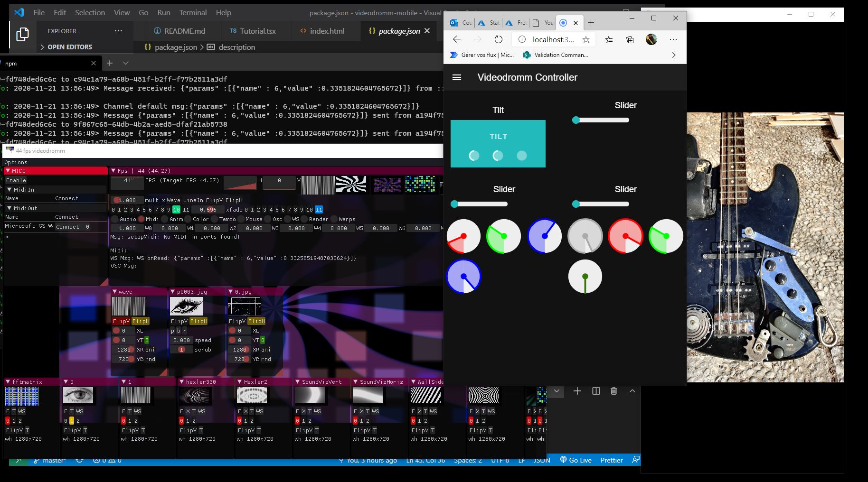This screenshot has width=868, height=482.
Task: Collapse the fftmatrix shader panel
Action: coord(8,382)
